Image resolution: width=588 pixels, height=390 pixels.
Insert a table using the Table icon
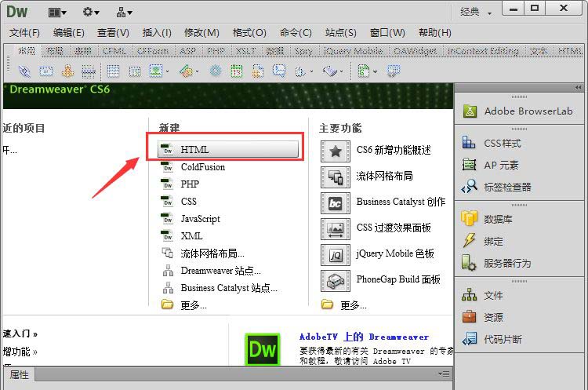[x=113, y=71]
